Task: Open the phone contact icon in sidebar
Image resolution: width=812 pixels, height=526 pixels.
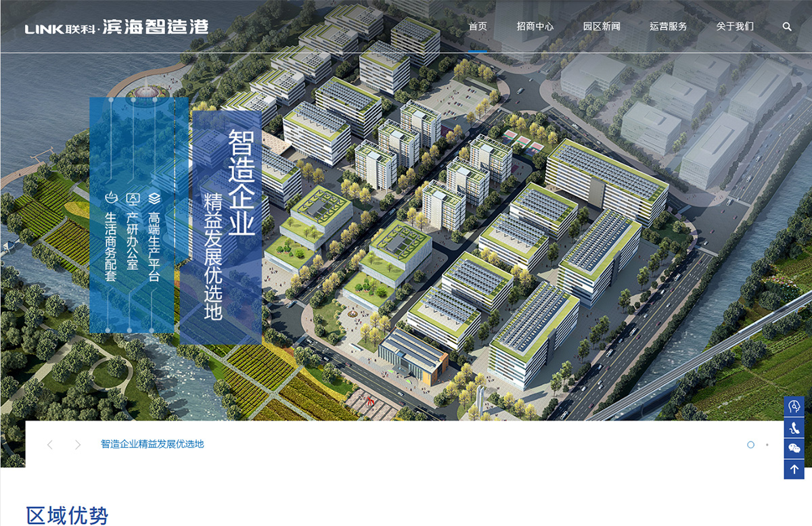Action: [794, 427]
